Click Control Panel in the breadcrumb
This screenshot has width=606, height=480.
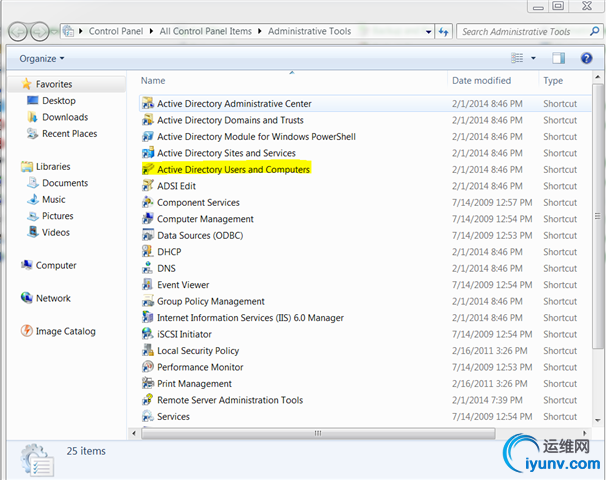pyautogui.click(x=116, y=31)
